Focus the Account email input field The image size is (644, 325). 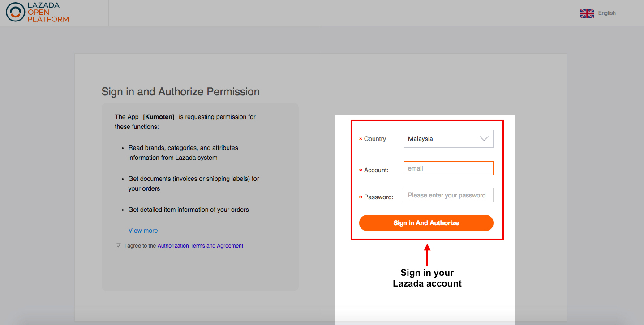(448, 168)
